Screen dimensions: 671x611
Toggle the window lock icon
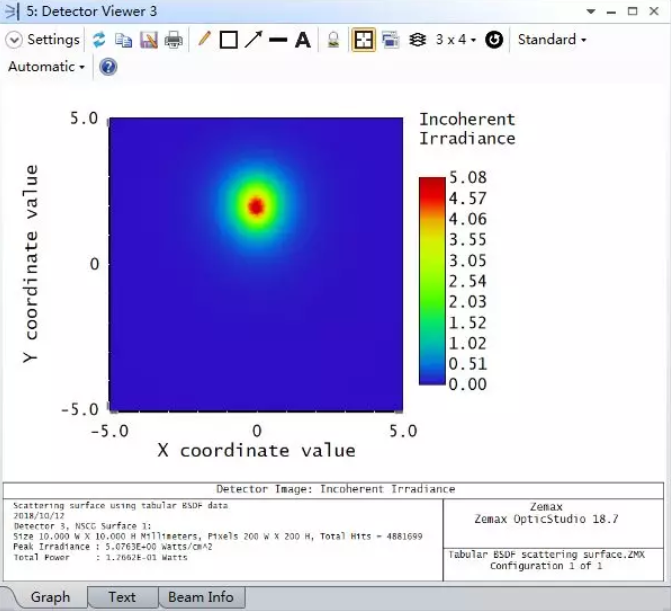[x=334, y=40]
